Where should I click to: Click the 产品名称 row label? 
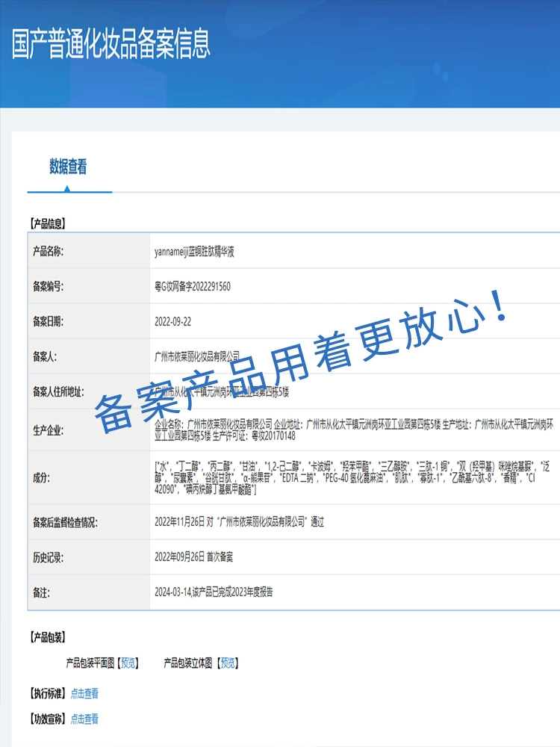click(x=49, y=252)
